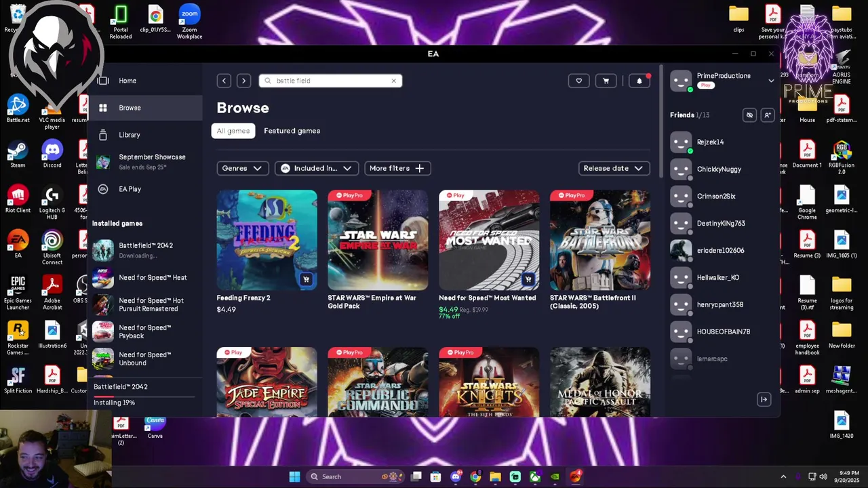
Task: Open Jade Empire Special Edition thumbnail
Action: 267,382
